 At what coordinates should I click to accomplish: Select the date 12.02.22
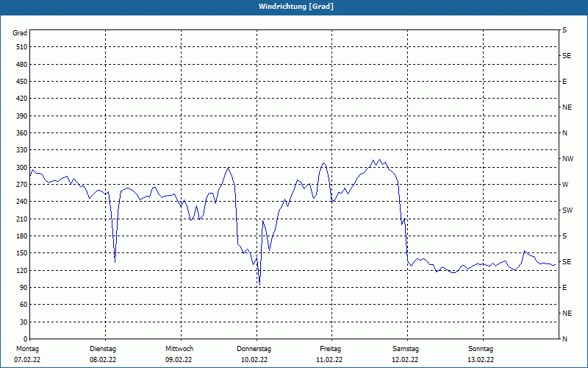coord(405,360)
